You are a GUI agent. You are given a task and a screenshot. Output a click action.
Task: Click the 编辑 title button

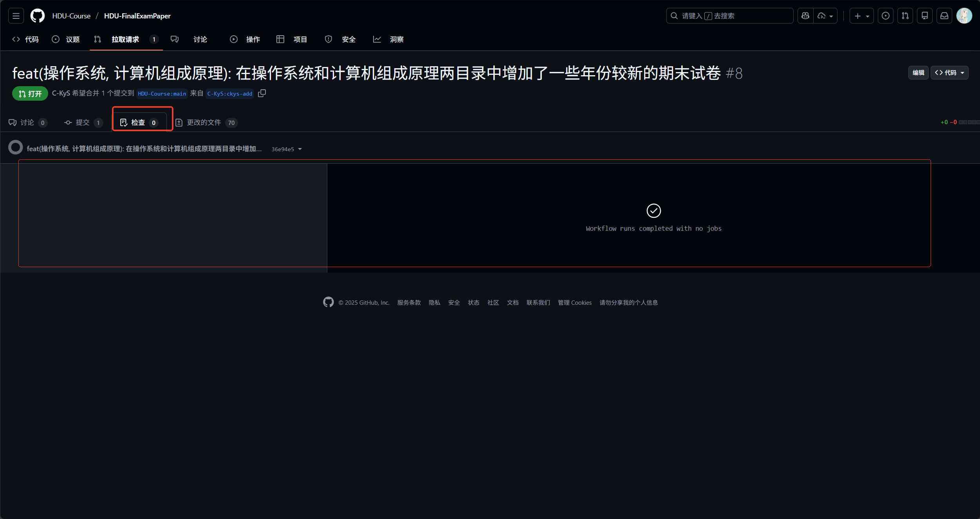coord(918,72)
